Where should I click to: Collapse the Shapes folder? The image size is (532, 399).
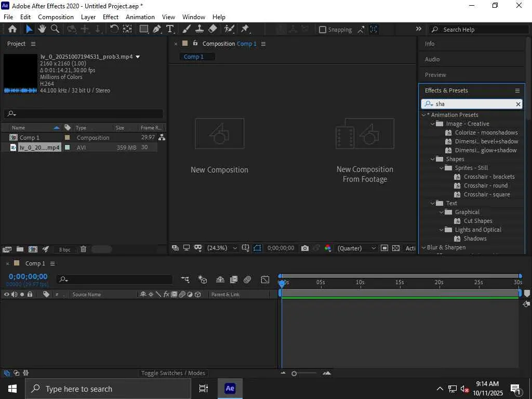tap(433, 159)
